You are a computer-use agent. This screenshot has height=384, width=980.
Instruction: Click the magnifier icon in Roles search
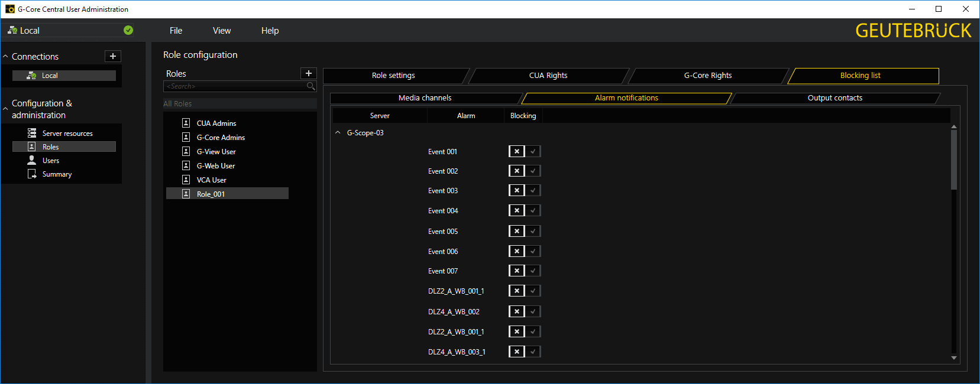pyautogui.click(x=311, y=86)
